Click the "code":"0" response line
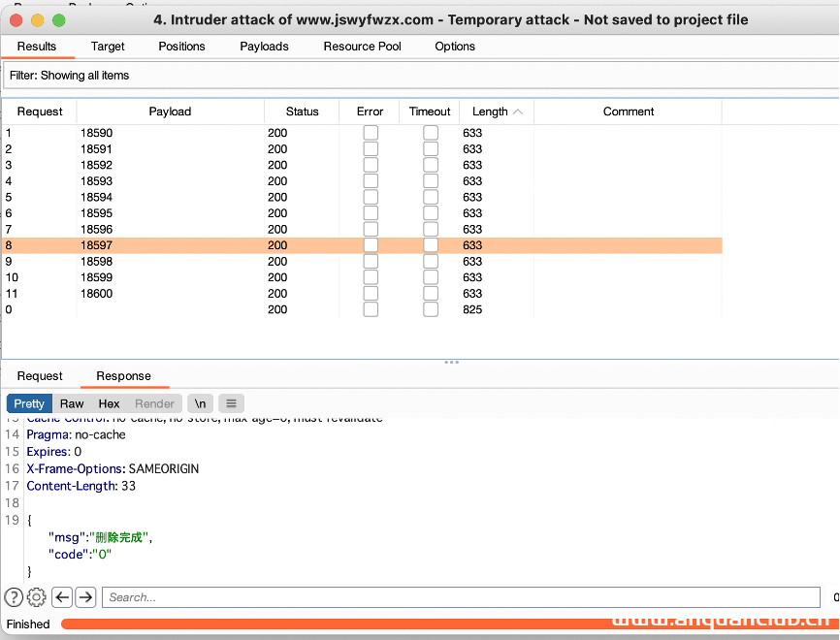This screenshot has width=840, height=640. click(80, 555)
